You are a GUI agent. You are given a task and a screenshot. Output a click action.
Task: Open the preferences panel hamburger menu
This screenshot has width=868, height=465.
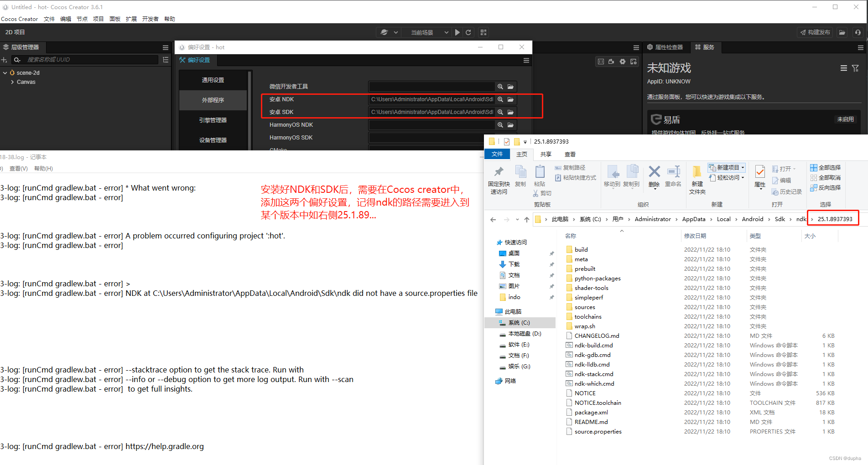tap(526, 60)
